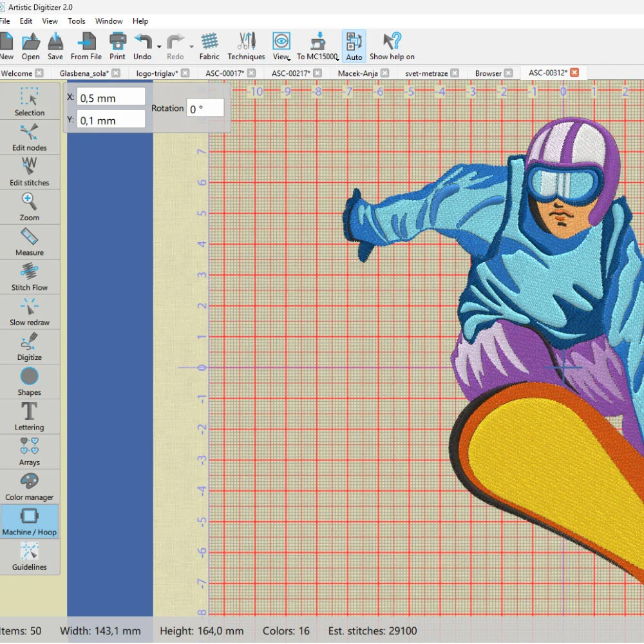Screen dimensions: 644x644
Task: Open the Tools menu
Action: 77,21
